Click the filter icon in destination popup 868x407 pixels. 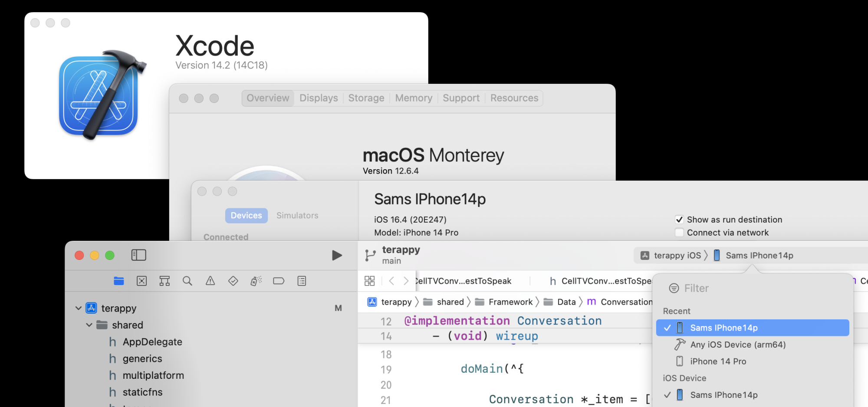[x=674, y=288]
